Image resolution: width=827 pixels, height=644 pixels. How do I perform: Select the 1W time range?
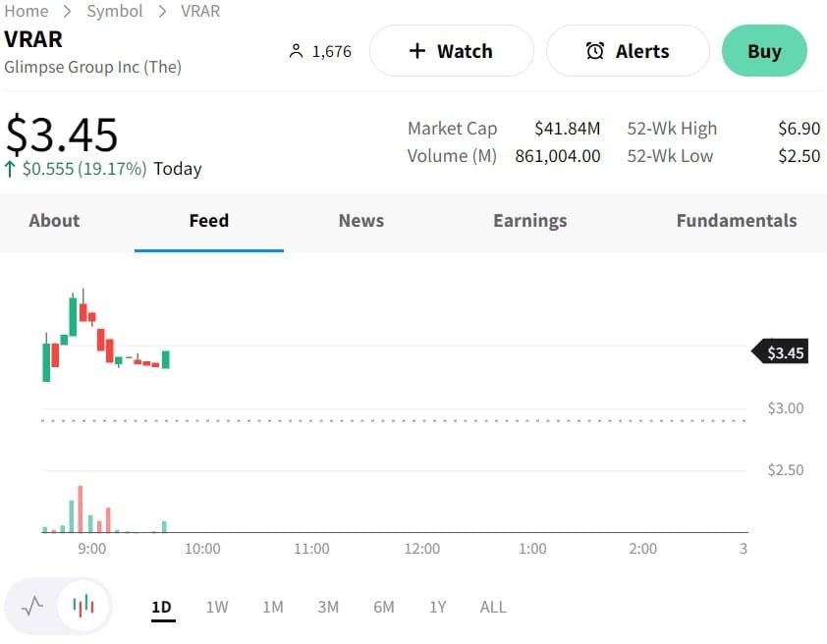217,607
